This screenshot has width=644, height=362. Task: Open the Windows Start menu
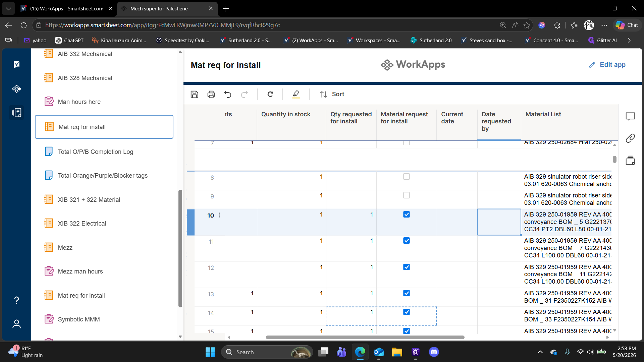pyautogui.click(x=210, y=352)
